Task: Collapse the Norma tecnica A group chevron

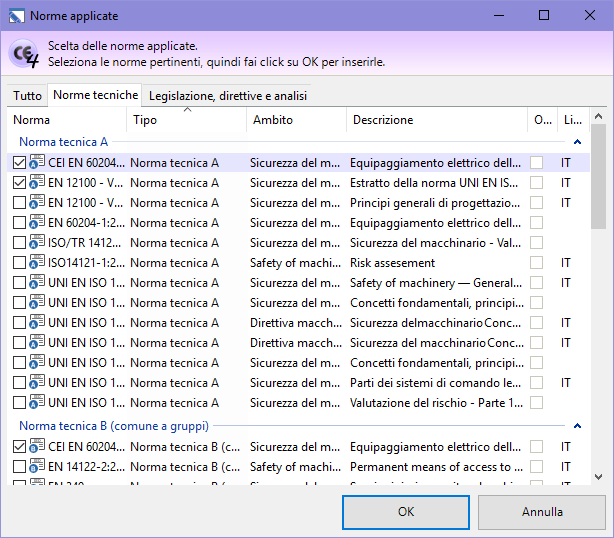Action: pos(577,142)
